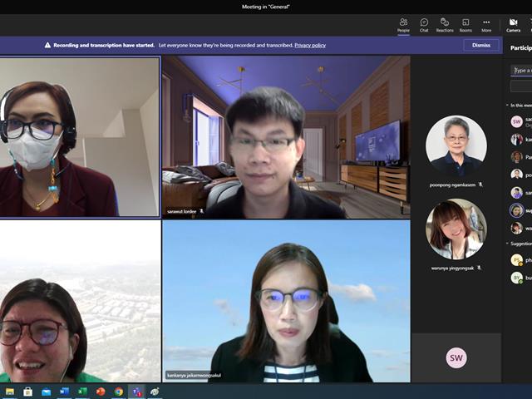Click the 'kankanya' name label
Image resolution: width=532 pixels, height=399 pixels.
coord(194,375)
